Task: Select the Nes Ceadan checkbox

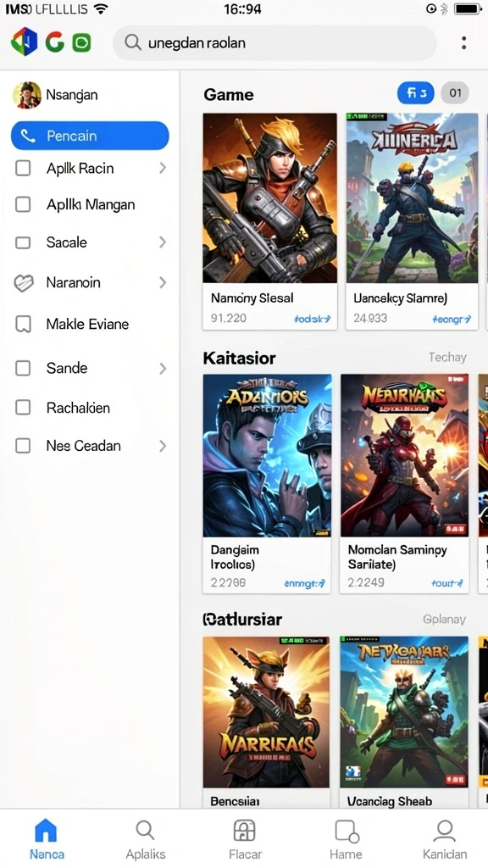Action: [x=23, y=446]
